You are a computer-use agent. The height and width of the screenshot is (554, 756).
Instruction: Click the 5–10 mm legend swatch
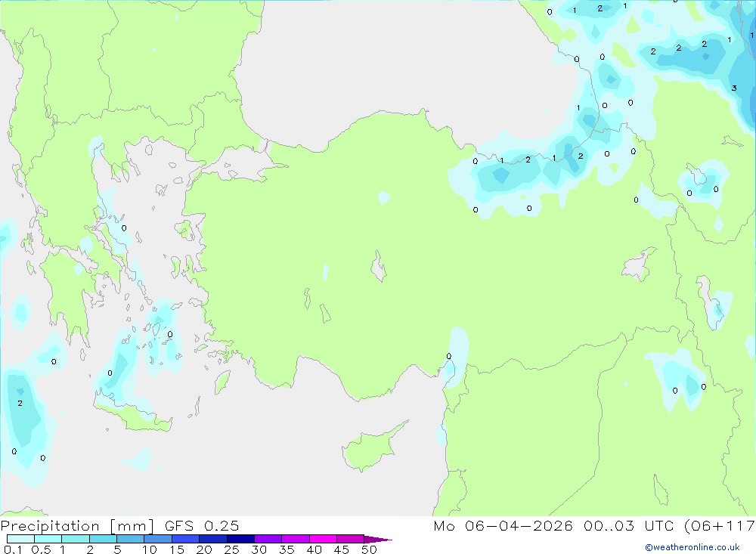tap(131, 539)
